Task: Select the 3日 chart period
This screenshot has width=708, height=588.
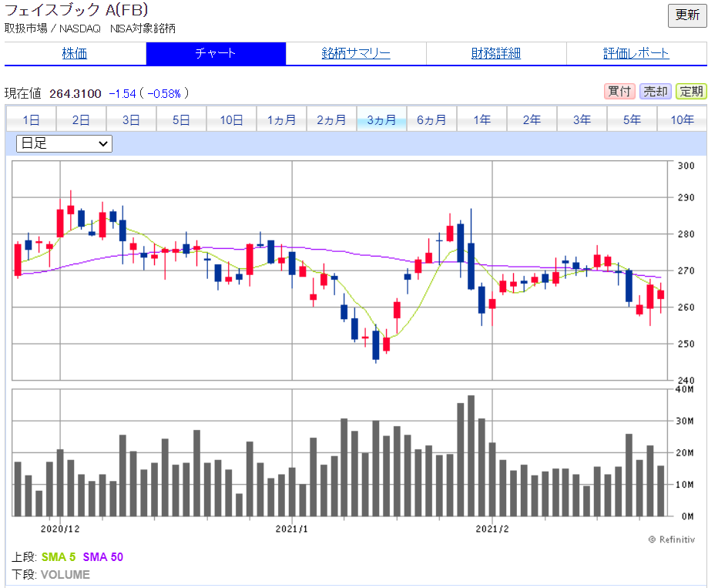Action: pos(132,120)
